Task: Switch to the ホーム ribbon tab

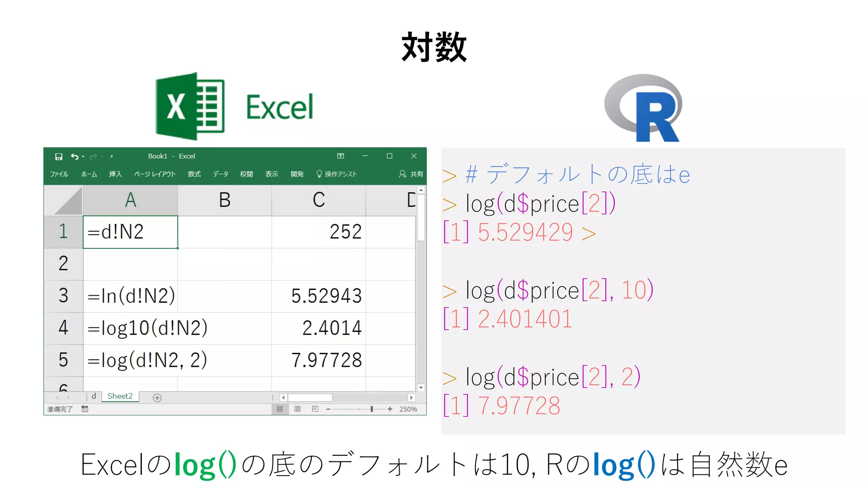Action: click(x=89, y=174)
